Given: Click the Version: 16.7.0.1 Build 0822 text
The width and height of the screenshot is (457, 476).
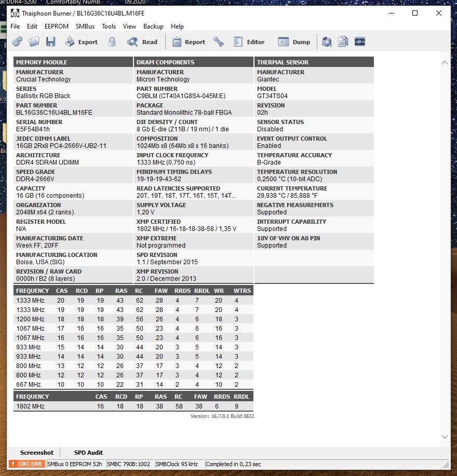Looking at the screenshot, I should [x=222, y=416].
